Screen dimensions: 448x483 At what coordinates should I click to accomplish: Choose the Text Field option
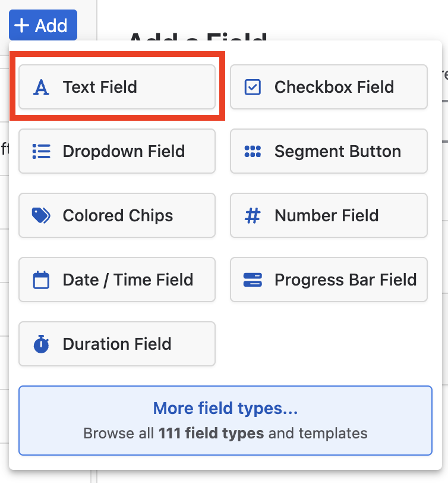(x=117, y=87)
